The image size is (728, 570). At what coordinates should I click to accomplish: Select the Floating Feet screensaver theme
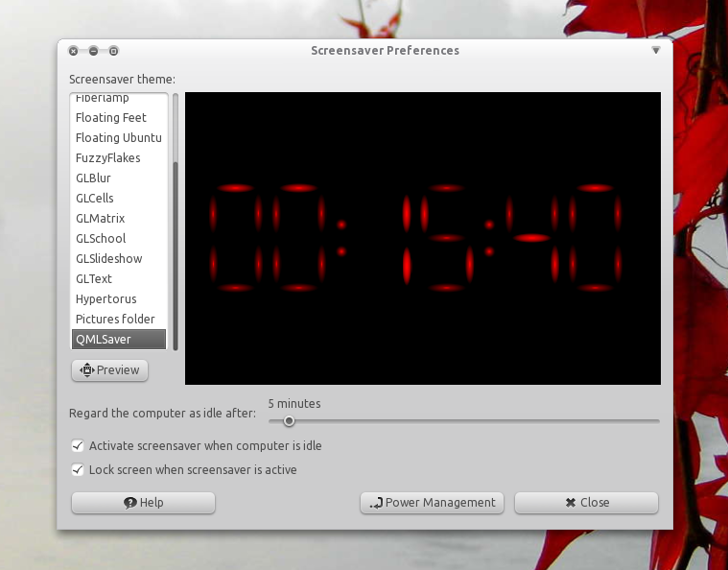[x=119, y=117]
